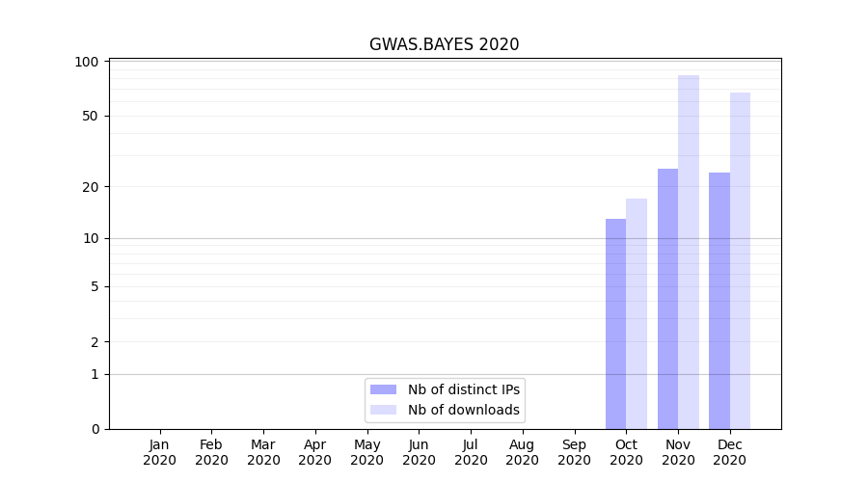The width and height of the screenshot is (868, 482).
Task: Click the Jan 2020 x-axis label
Action: [159, 452]
